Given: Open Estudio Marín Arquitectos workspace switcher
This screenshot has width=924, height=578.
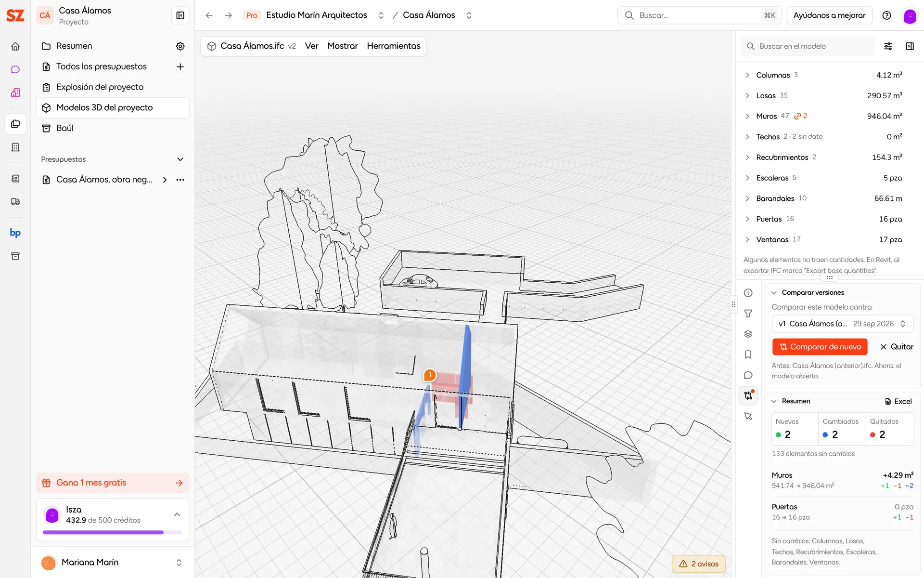Looking at the screenshot, I should tap(381, 15).
